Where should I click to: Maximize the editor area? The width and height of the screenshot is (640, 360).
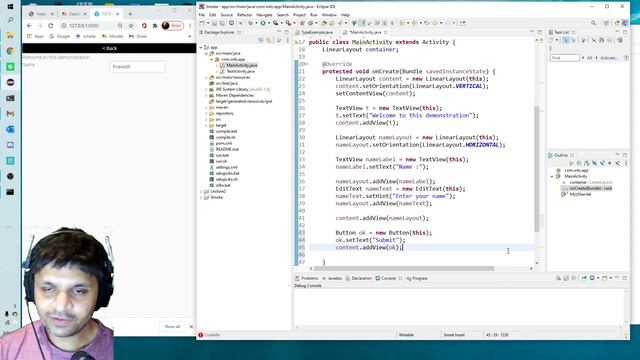540,32
